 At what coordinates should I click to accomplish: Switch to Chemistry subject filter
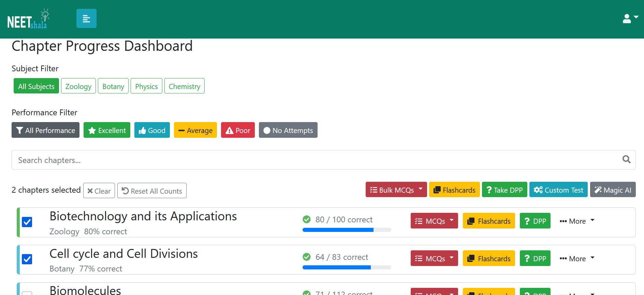tap(185, 86)
